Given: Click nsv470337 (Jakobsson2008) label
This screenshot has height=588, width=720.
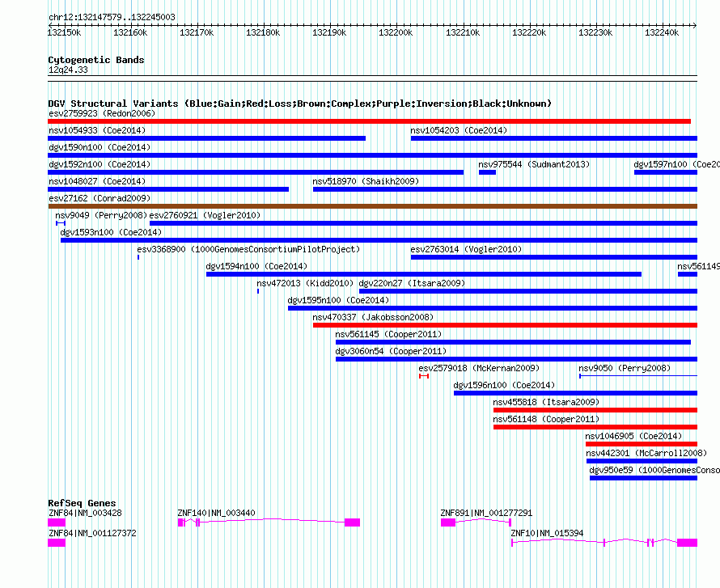Looking at the screenshot, I should click(x=373, y=317).
